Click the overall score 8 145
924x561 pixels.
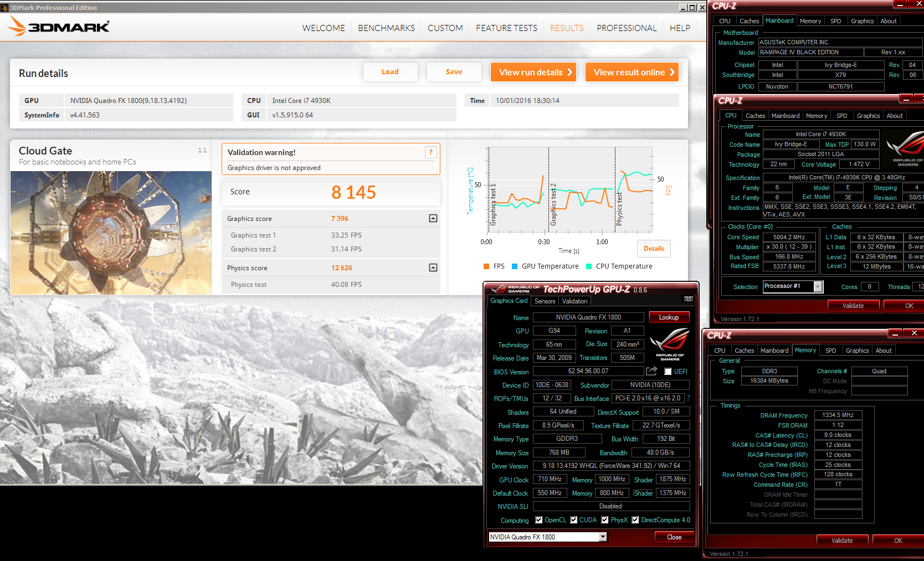[353, 192]
